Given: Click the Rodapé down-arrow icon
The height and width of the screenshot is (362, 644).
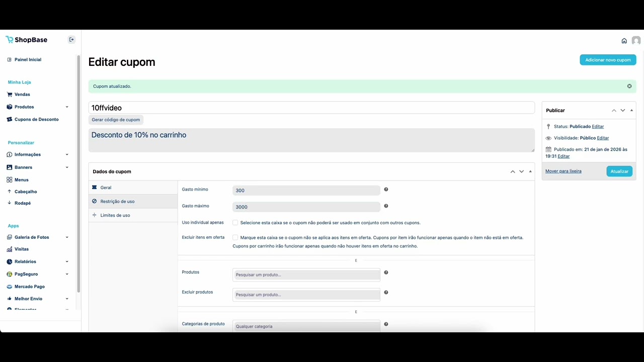Looking at the screenshot, I should [x=10, y=203].
